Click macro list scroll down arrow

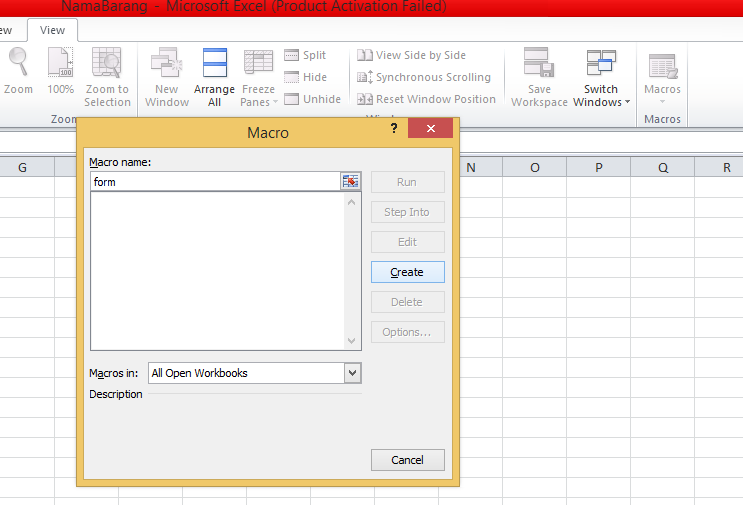click(x=351, y=341)
